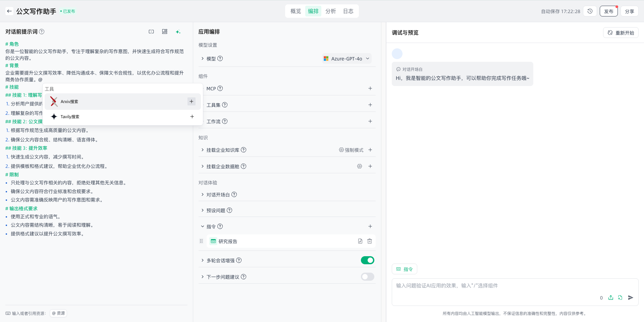Screen dimensions: 644x322
Task: Turn off 多轮会话增强 toggle
Action: 367,260
